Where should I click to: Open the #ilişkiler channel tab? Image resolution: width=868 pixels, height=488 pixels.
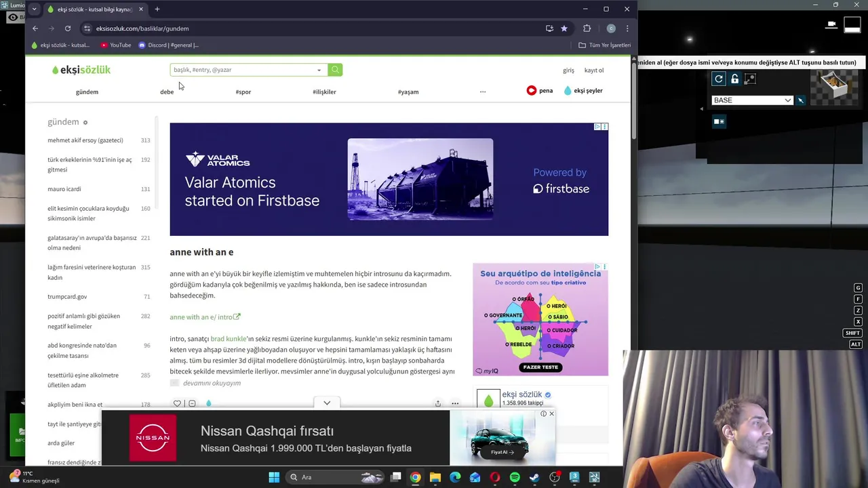[324, 91]
